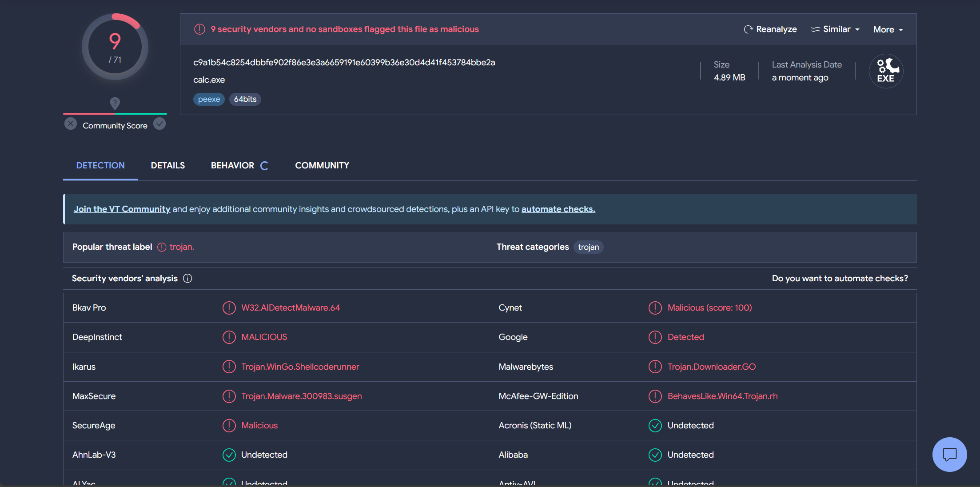This screenshot has width=980, height=487.
Task: Click the 64bits tag
Action: point(245,99)
